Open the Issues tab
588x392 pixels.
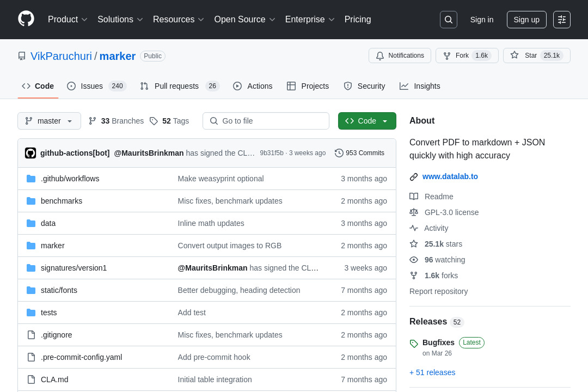97,86
